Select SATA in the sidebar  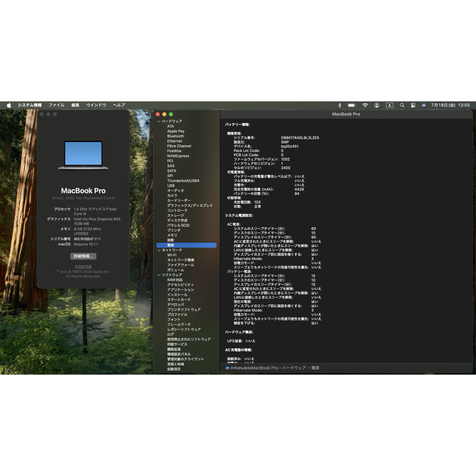click(x=171, y=171)
